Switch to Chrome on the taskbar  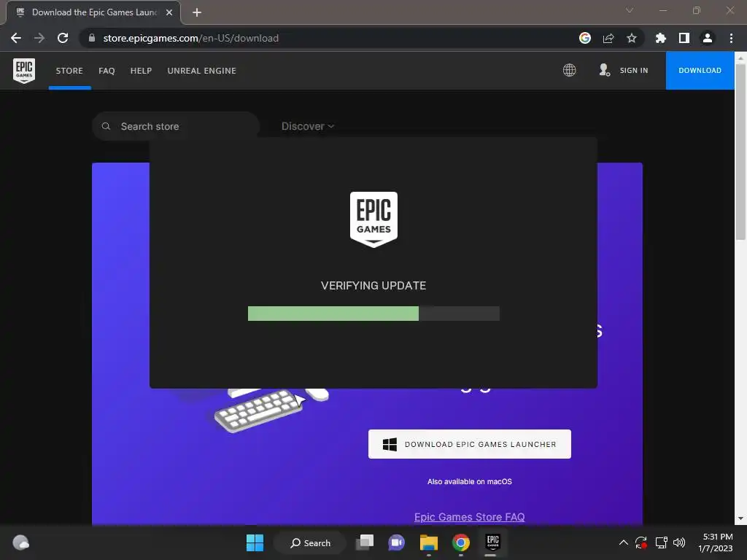pos(461,542)
